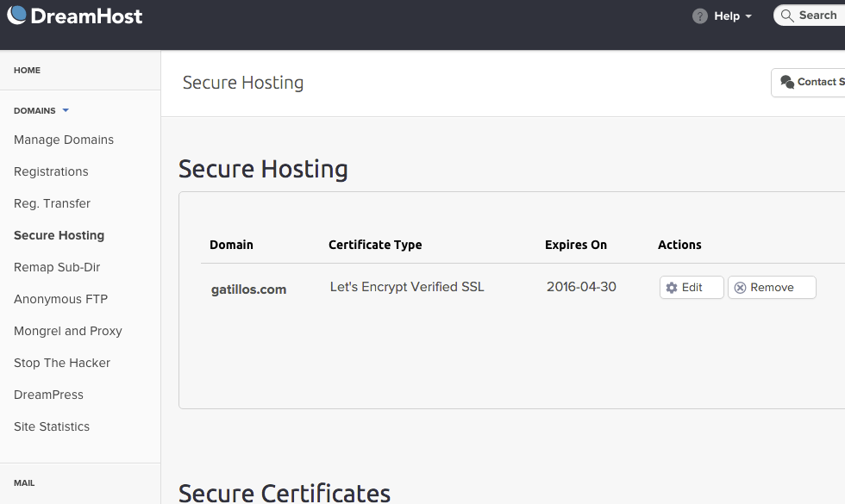The image size is (845, 504).
Task: Open Mongrel and Proxy settings
Action: 68,331
